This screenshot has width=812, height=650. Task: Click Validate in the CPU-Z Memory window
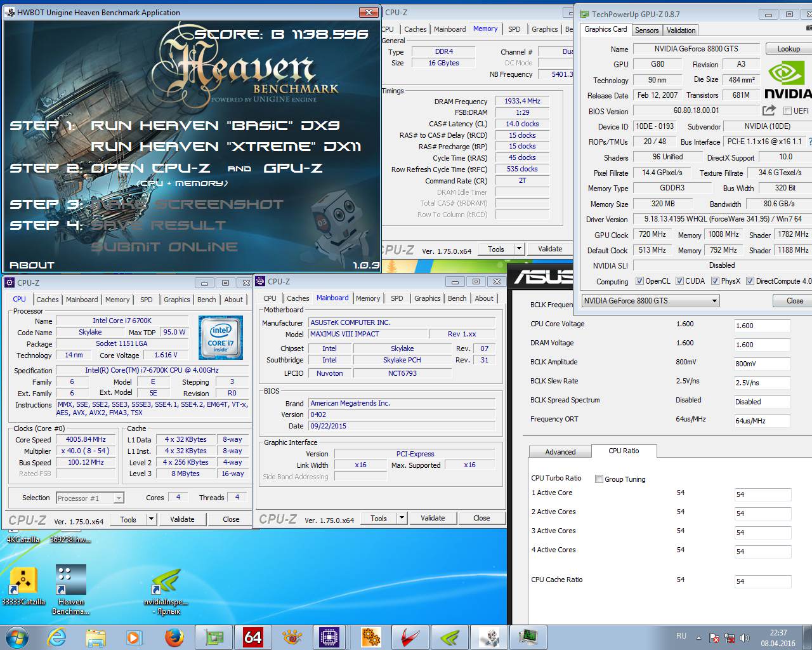(550, 249)
